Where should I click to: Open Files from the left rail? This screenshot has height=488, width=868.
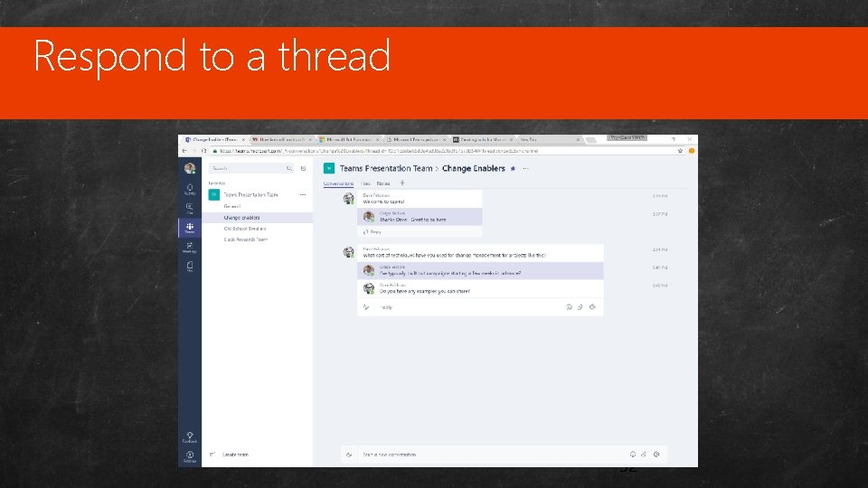click(x=189, y=267)
